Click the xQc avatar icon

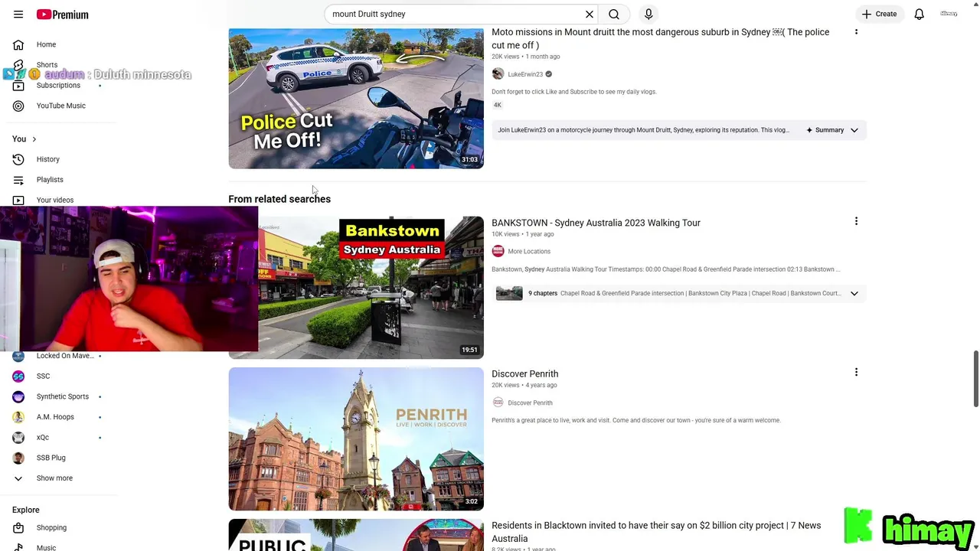pos(18,437)
